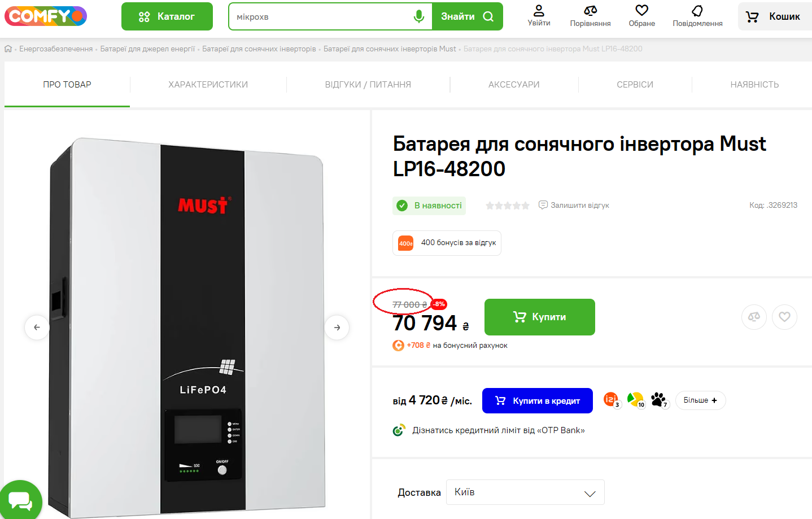Expand the Київ delivery city dropdown
This screenshot has height=519, width=812.
[525, 492]
